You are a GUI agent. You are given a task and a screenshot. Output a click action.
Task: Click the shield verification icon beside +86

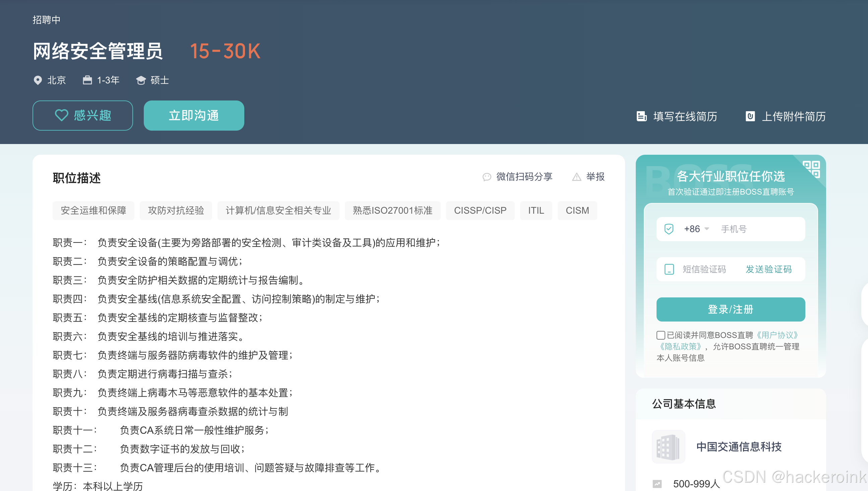tap(668, 229)
